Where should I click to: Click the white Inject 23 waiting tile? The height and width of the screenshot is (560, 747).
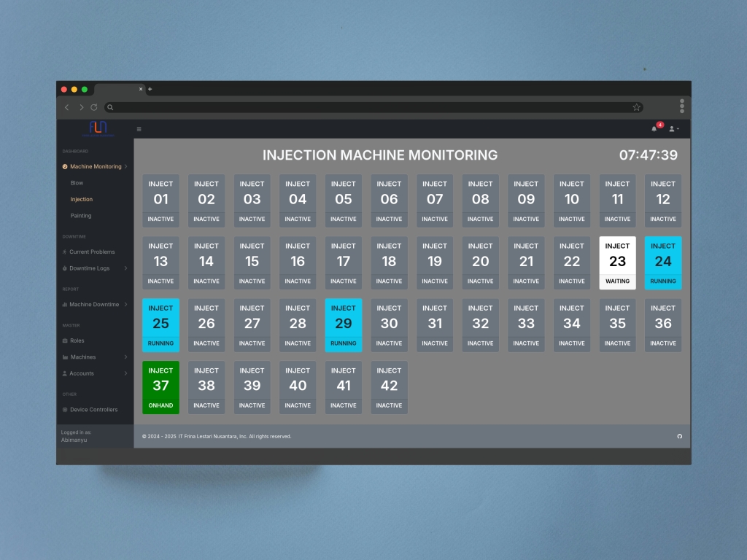(617, 262)
